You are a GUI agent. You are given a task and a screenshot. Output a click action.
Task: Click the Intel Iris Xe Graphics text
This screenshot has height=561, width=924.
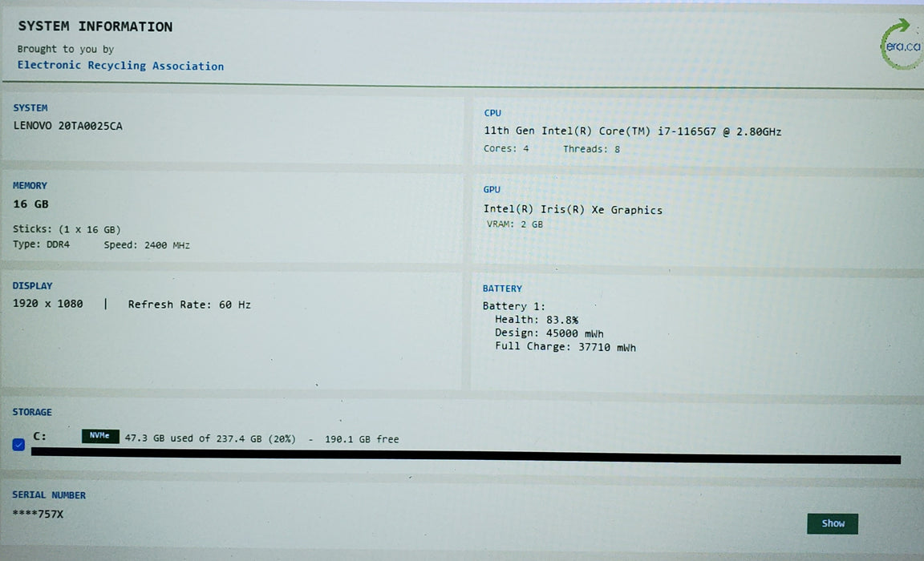573,209
